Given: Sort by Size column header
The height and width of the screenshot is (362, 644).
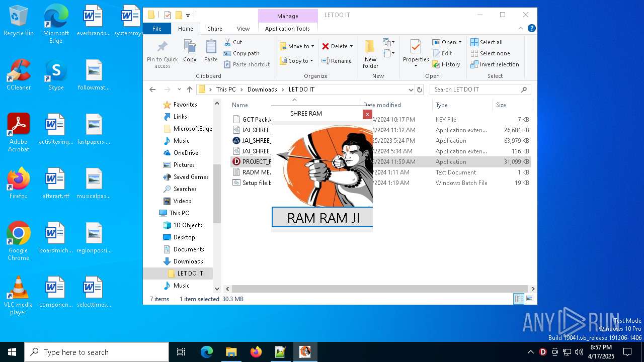Looking at the screenshot, I should point(512,105).
